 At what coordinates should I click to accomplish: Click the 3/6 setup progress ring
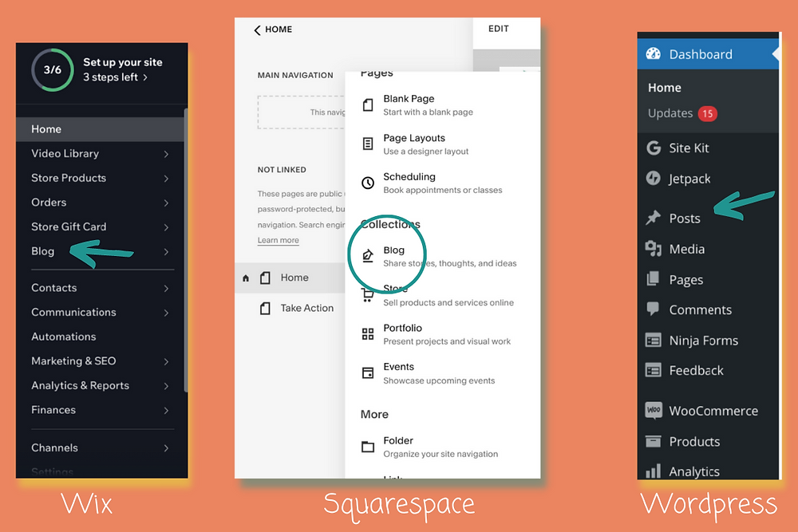point(53,69)
